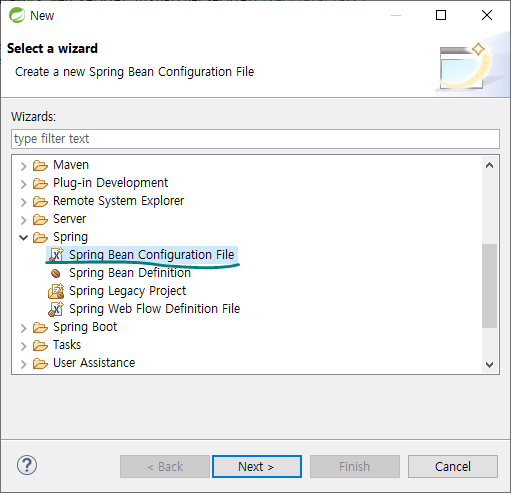Click the Spring Bean Definition bean icon
Image resolution: width=511 pixels, height=493 pixels.
coord(56,273)
